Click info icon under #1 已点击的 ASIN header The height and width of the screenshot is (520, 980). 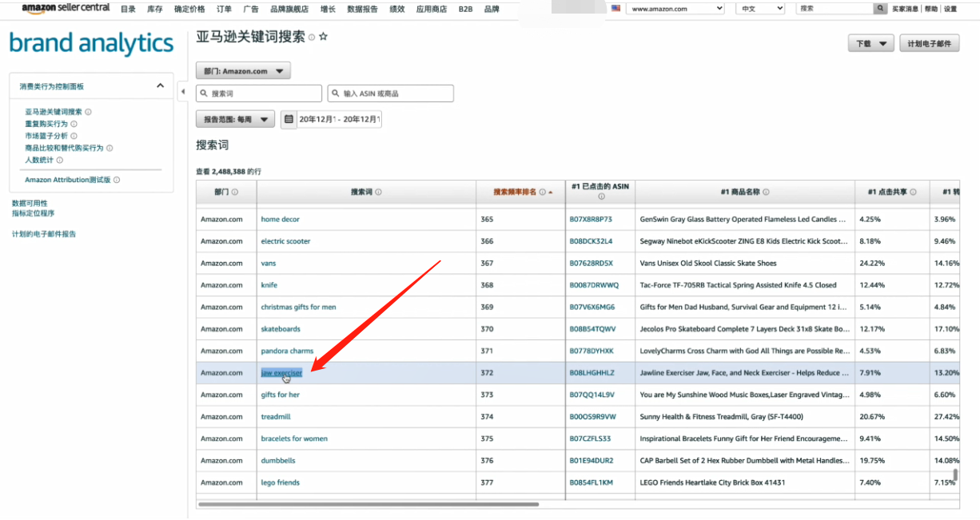point(601,196)
